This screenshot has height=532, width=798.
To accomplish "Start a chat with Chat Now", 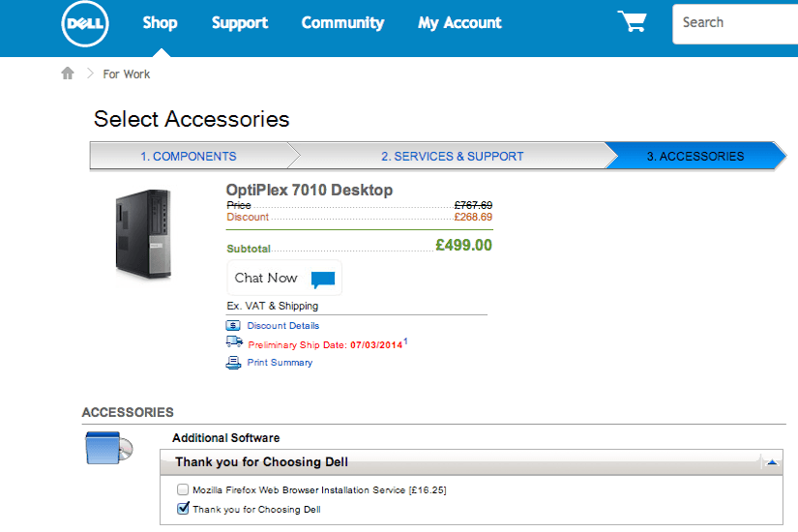I will point(284,278).
